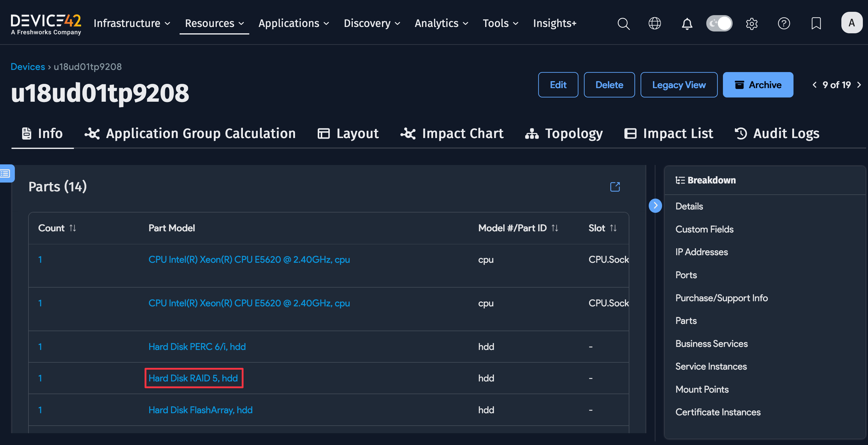
Task: Sort Parts table by Count column
Action: [x=72, y=228]
